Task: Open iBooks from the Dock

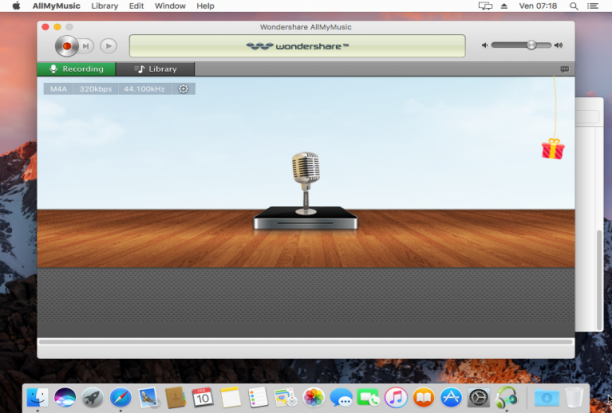Action: pos(423,398)
